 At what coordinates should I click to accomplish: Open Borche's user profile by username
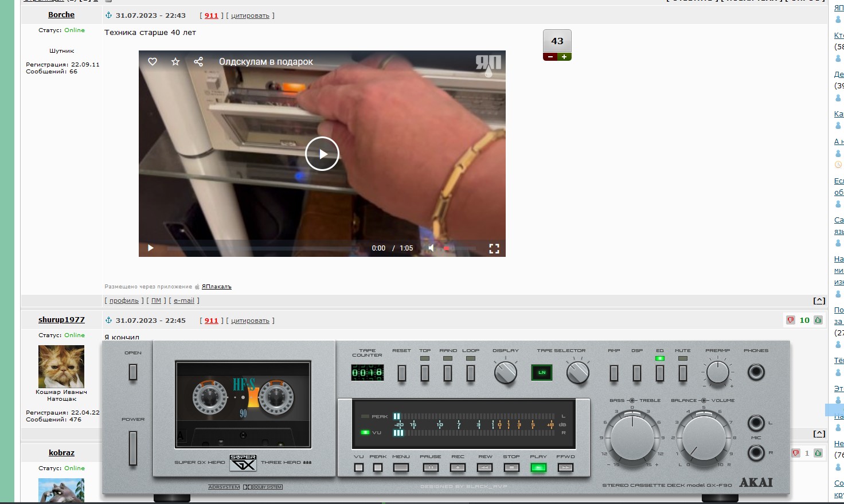tap(61, 14)
